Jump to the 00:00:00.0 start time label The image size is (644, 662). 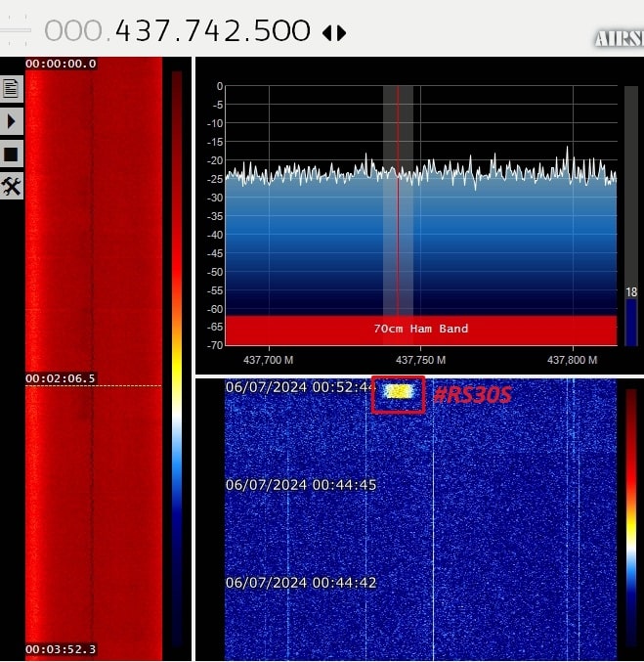61,64
